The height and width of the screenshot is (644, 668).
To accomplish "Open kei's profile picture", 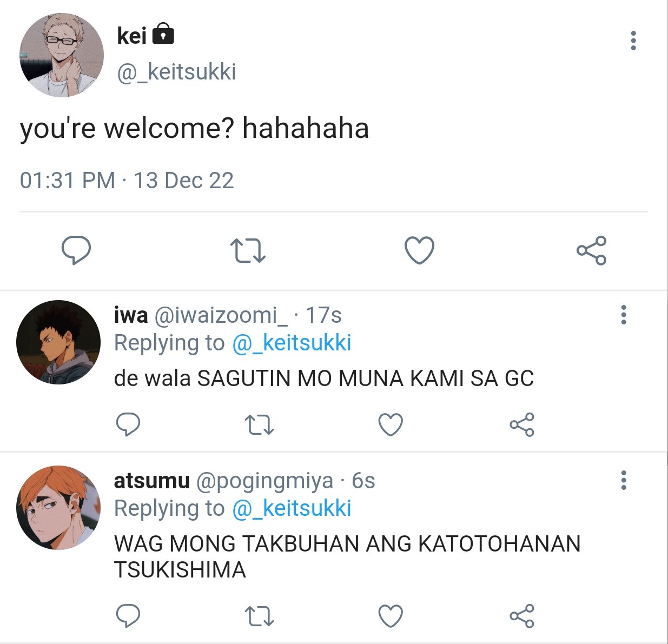I will pyautogui.click(x=61, y=55).
